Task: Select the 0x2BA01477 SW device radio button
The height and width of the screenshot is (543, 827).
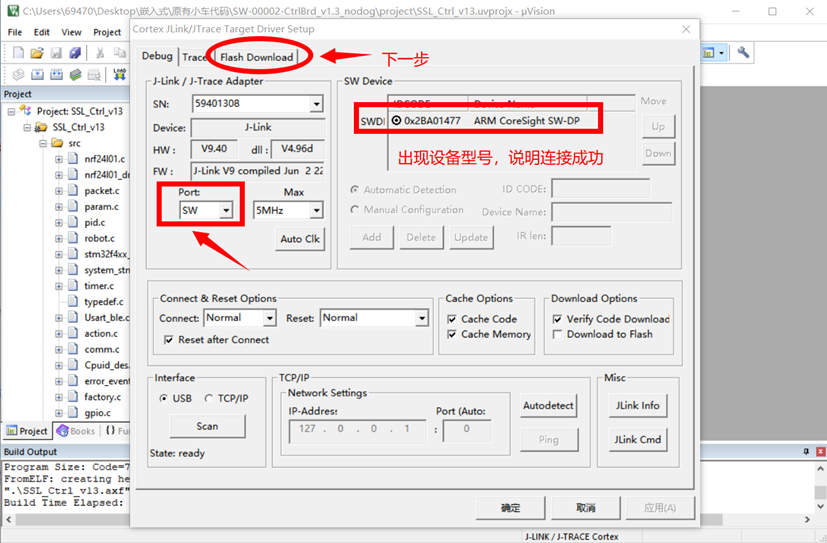Action: (397, 121)
